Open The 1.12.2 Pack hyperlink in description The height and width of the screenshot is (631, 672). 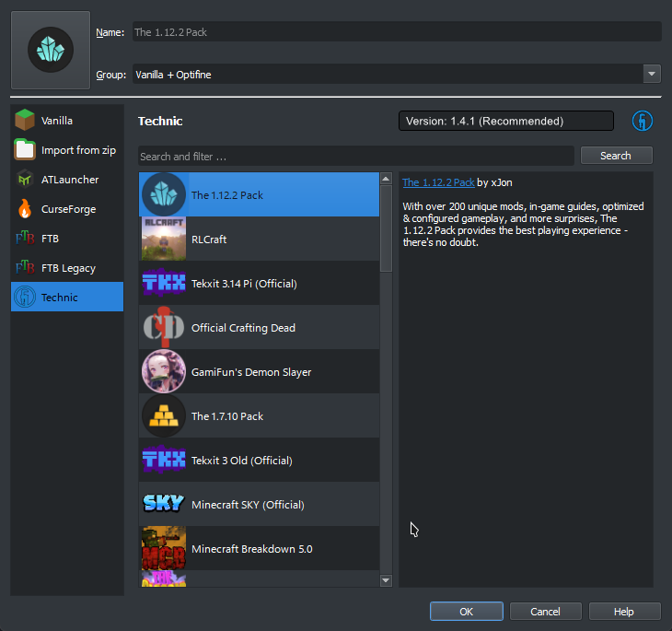pyautogui.click(x=438, y=182)
